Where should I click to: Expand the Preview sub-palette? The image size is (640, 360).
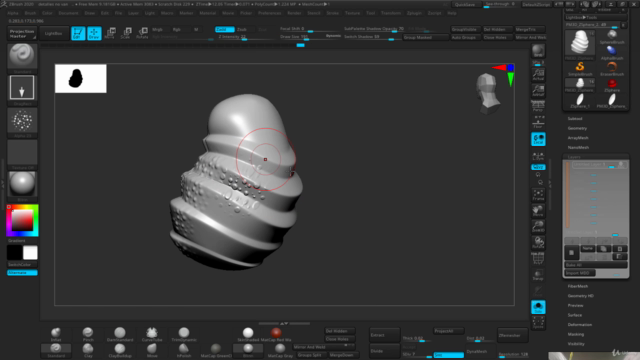coord(575,305)
